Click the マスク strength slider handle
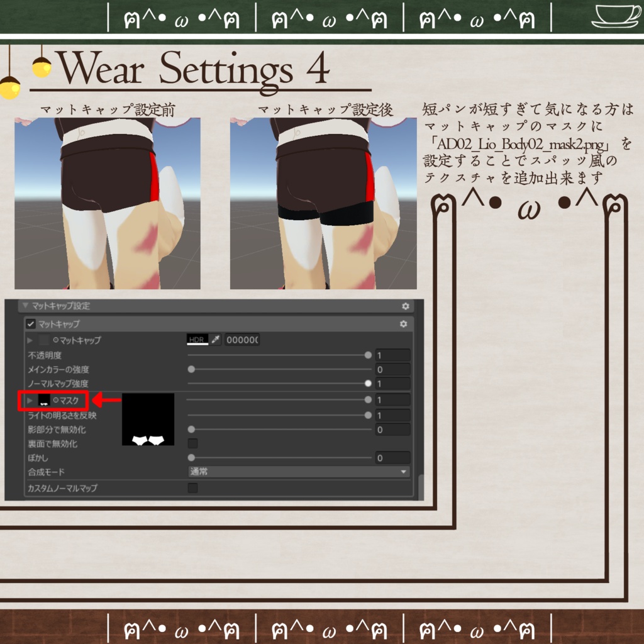 pos(368,399)
